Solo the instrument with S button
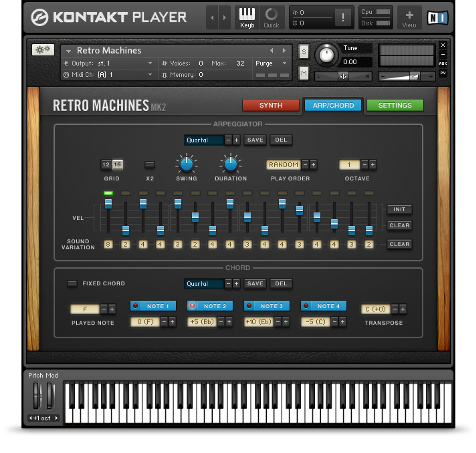The image size is (476, 453). pos(304,52)
